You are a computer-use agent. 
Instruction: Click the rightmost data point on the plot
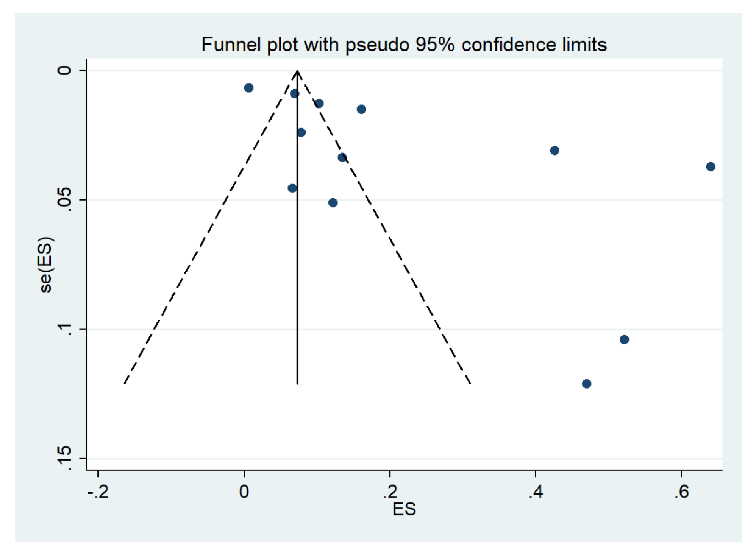coord(711,167)
